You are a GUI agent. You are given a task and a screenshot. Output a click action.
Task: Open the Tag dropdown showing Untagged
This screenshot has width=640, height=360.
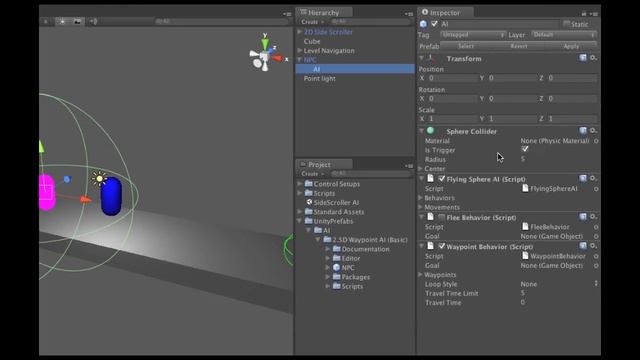473,35
